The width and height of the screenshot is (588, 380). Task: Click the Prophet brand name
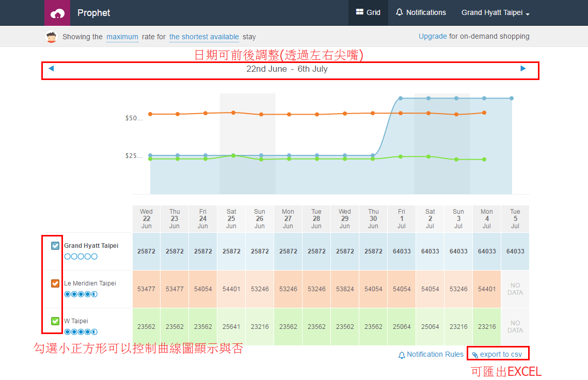point(94,13)
